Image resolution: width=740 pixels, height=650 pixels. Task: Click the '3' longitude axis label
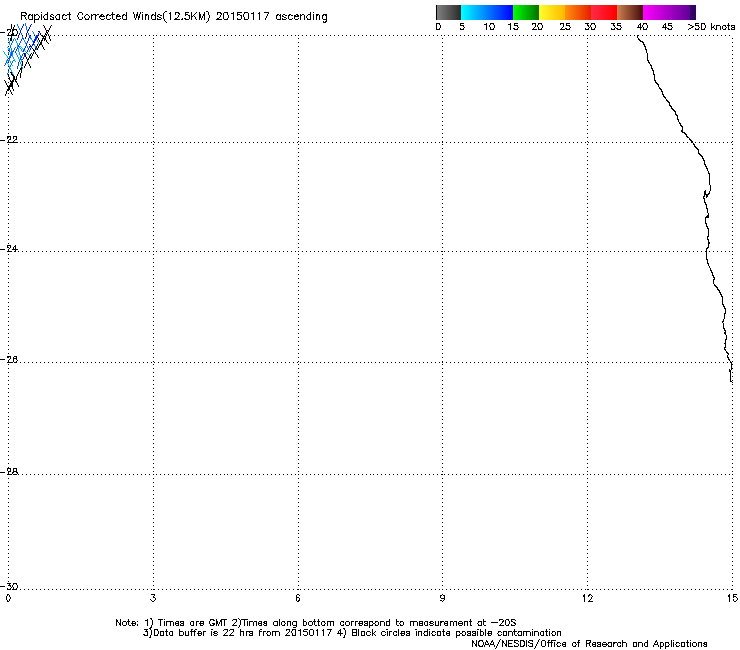tap(153, 599)
